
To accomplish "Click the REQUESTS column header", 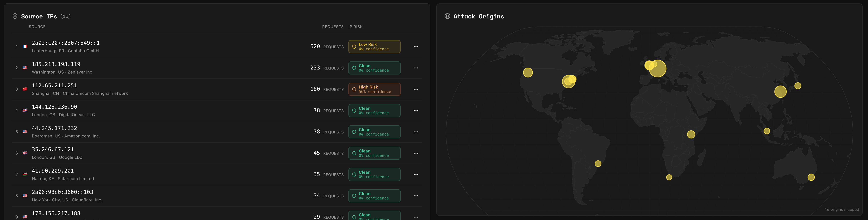I will [x=333, y=27].
